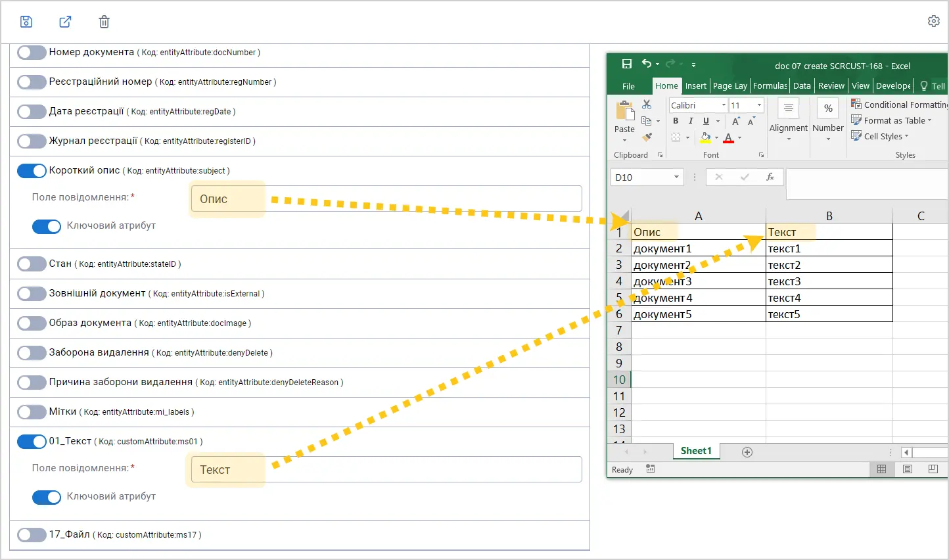Expand the Name Box D10 dropdown
The width and height of the screenshot is (949, 560).
[676, 177]
